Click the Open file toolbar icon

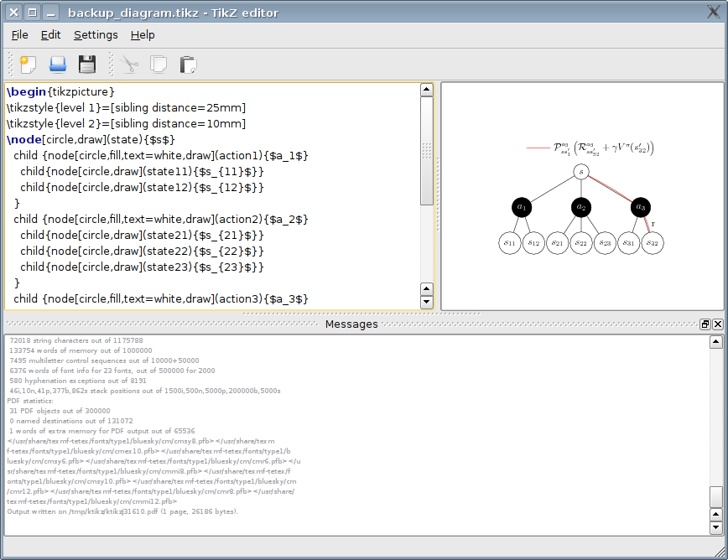click(x=57, y=65)
